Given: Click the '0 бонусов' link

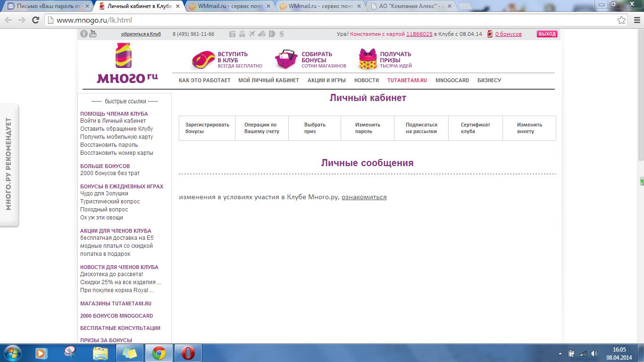Looking at the screenshot, I should point(508,34).
